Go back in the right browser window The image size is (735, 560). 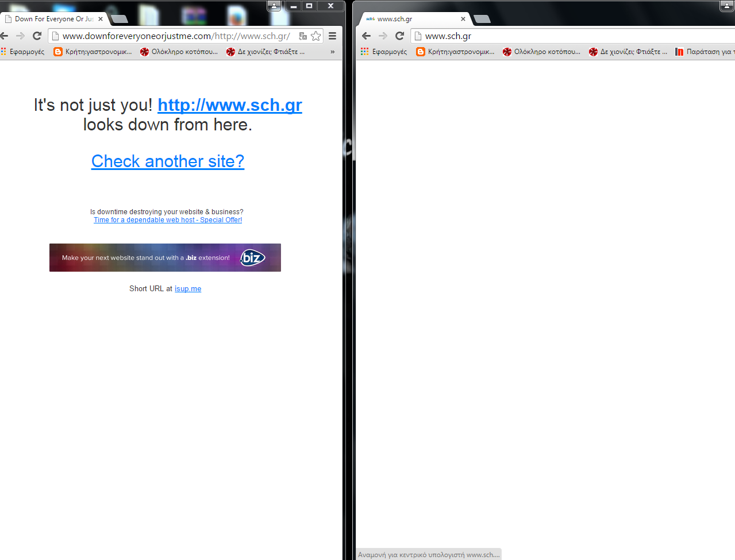(x=367, y=36)
